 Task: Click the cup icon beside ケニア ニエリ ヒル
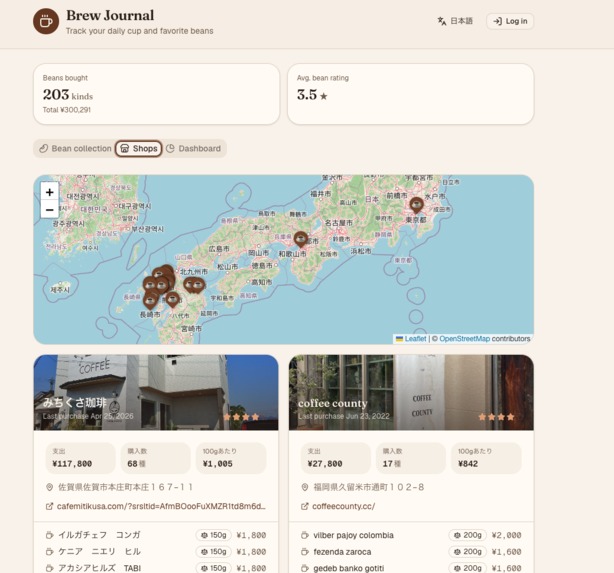tap(49, 551)
